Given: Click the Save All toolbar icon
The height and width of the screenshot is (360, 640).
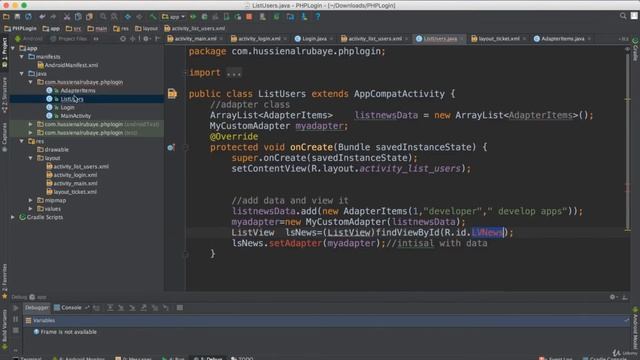Looking at the screenshot, I should coord(17,17).
